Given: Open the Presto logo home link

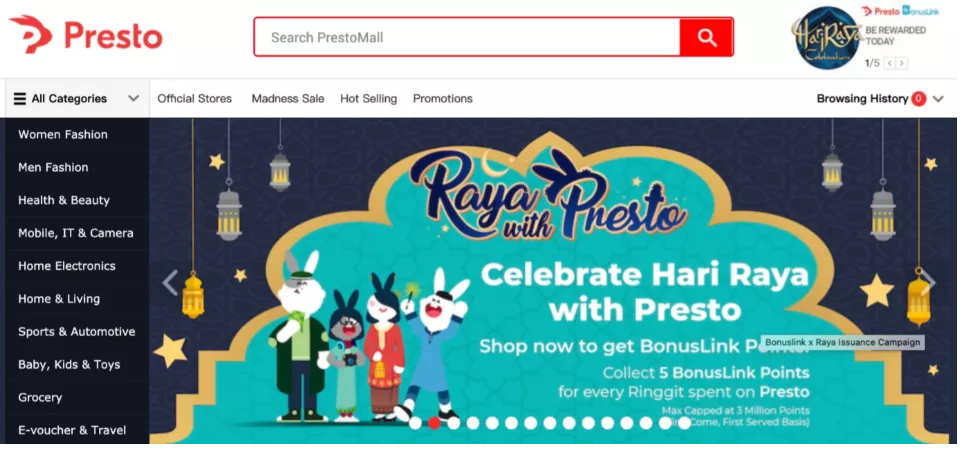Looking at the screenshot, I should [x=86, y=35].
